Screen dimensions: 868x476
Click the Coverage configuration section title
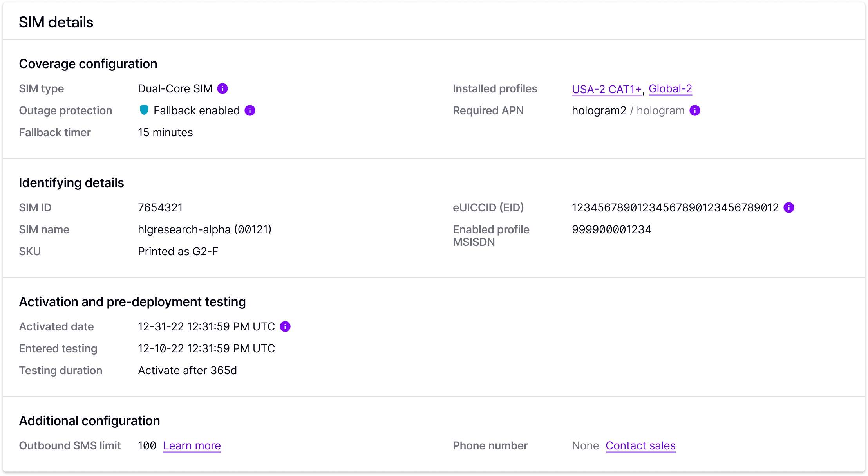88,64
